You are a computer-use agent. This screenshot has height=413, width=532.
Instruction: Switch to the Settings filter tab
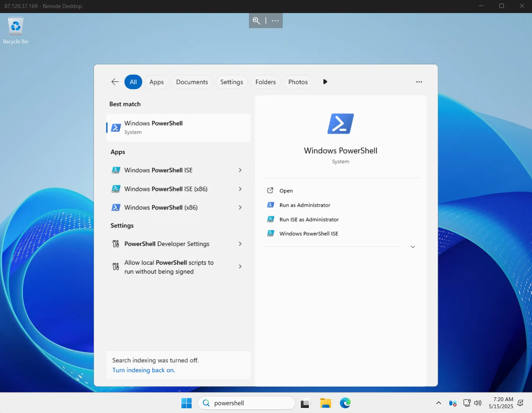[231, 82]
